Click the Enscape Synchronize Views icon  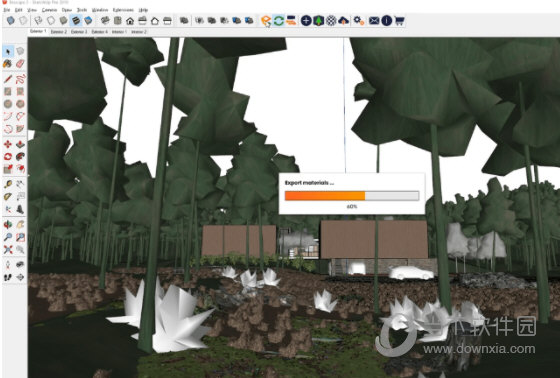pos(291,21)
